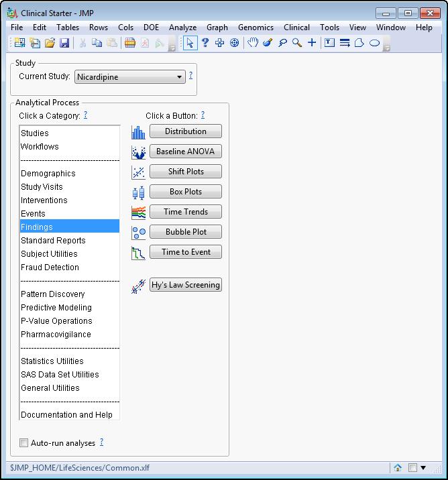Select the Crosshairs tool
The image size is (448, 480).
312,42
